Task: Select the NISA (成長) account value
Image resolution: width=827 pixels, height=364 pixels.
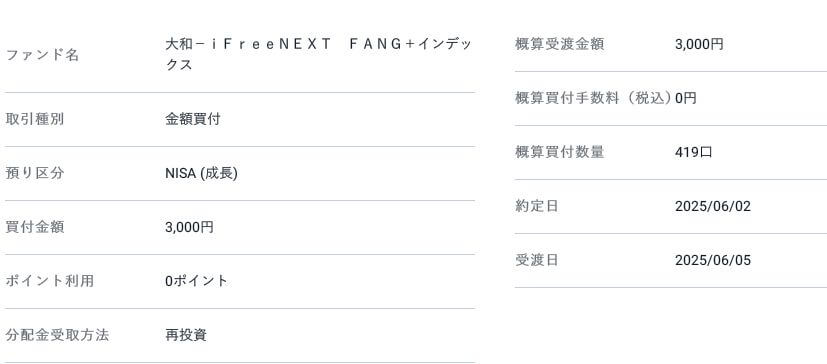Action: click(x=201, y=173)
